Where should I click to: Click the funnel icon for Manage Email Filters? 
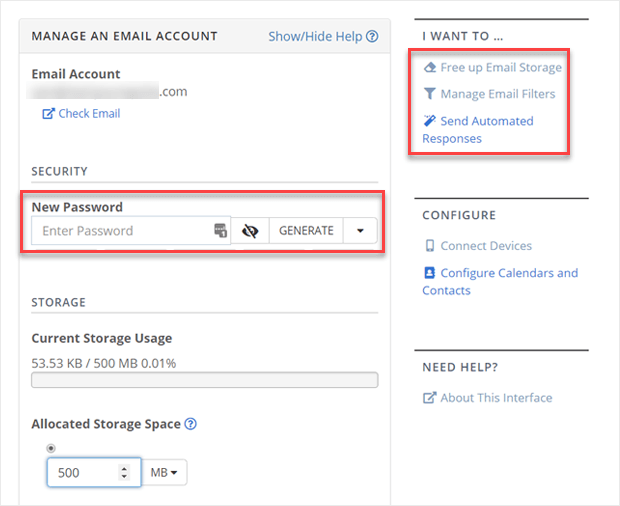[x=430, y=94]
